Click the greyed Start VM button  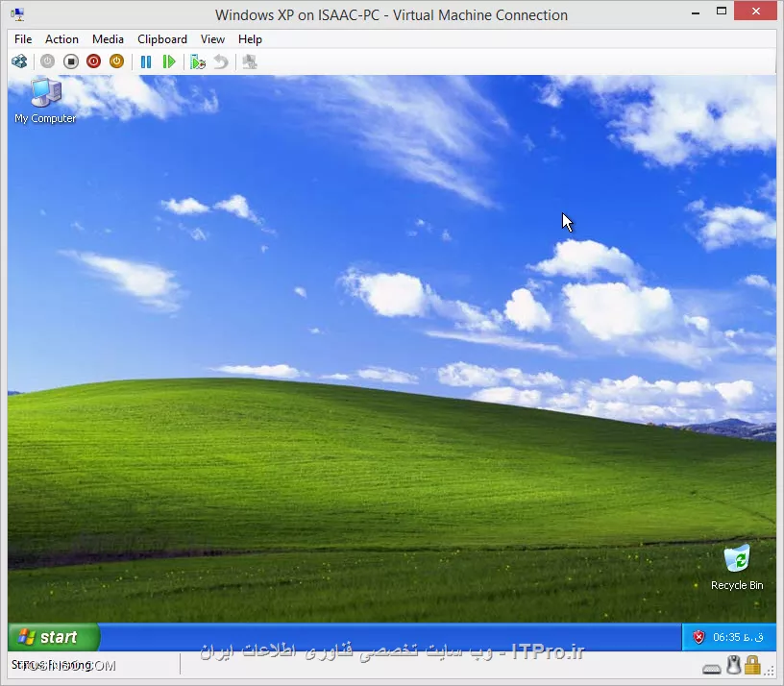47,61
